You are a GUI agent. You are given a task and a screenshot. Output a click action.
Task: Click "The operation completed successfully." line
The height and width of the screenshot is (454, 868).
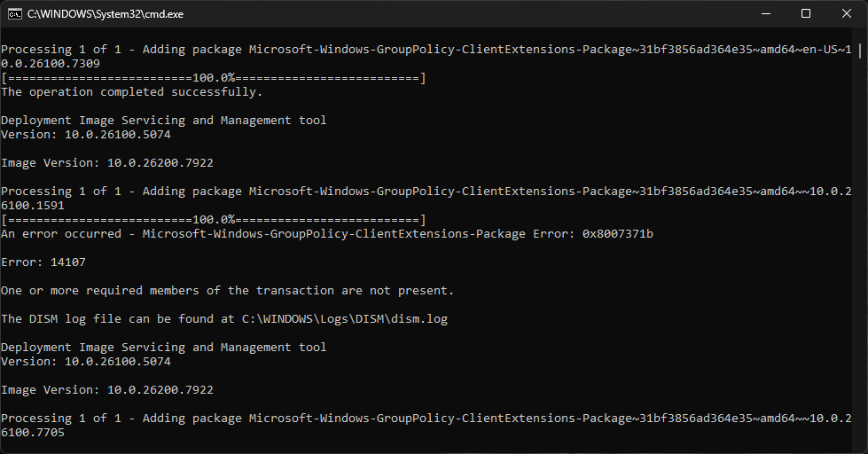[132, 92]
